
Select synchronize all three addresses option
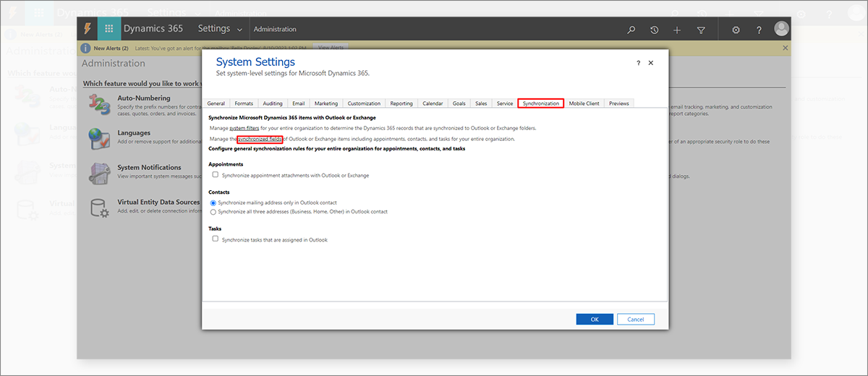coord(213,212)
